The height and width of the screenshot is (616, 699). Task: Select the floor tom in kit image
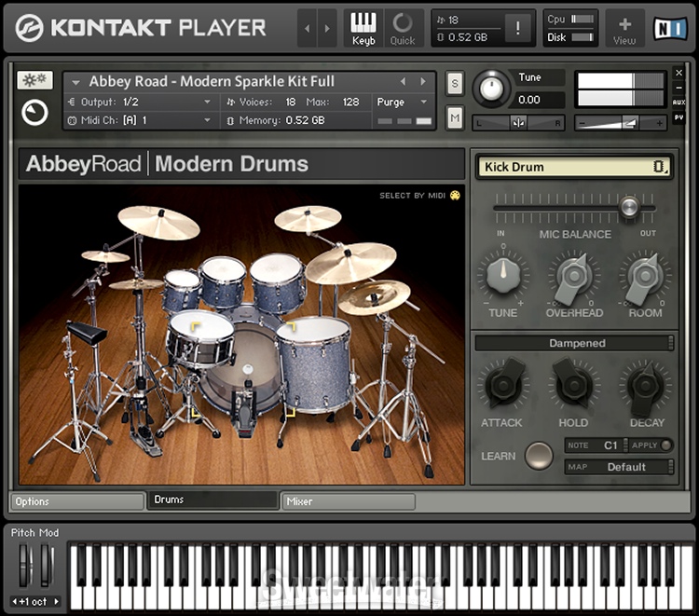314,363
